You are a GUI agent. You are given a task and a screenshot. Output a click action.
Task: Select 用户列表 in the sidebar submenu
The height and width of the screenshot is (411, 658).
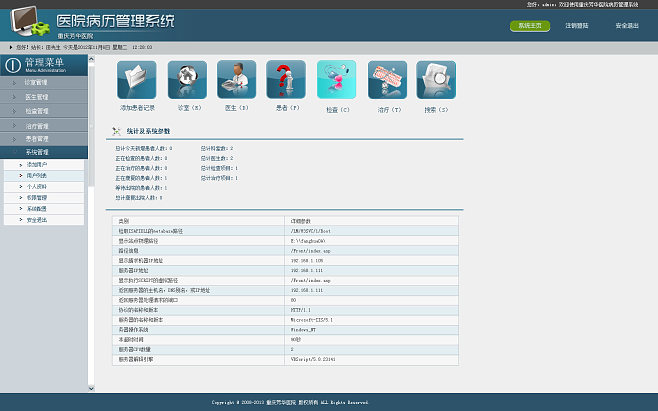click(36, 175)
